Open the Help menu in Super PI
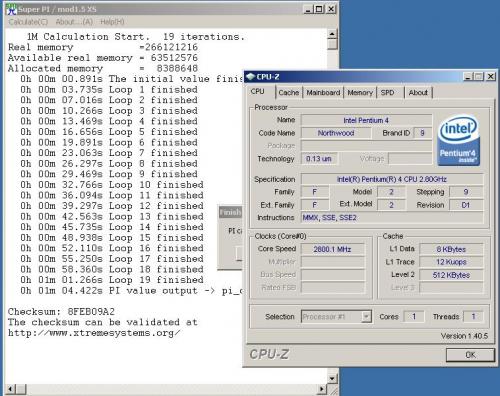This screenshot has width=500, height=396. (x=112, y=22)
